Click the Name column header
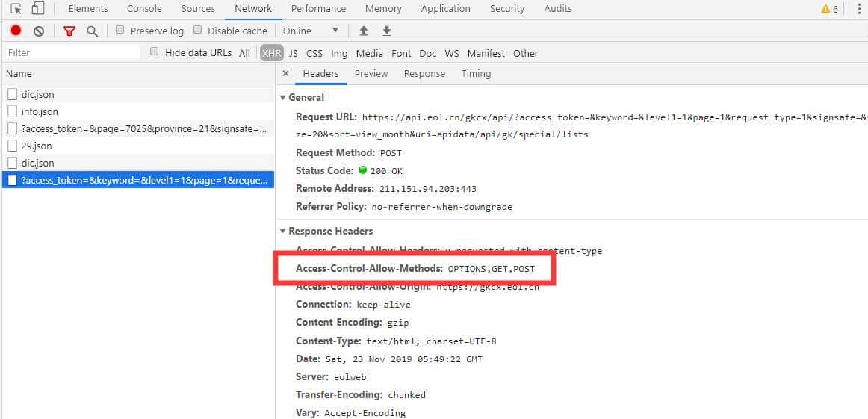The image size is (868, 419). 138,74
